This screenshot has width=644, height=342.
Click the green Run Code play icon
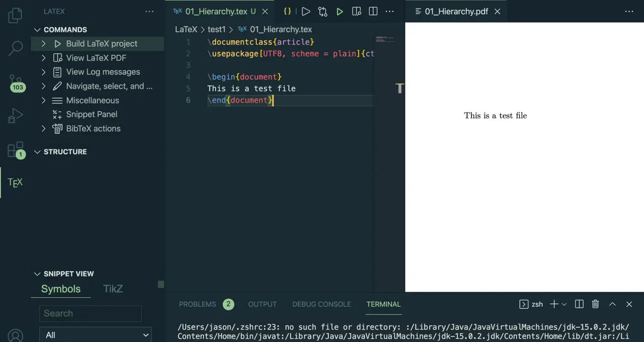340,11
